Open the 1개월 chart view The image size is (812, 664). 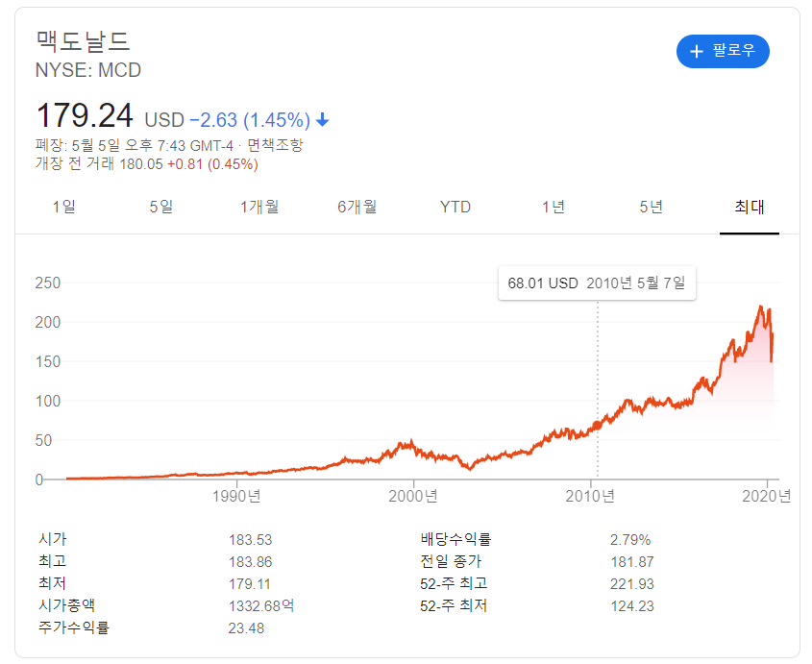[x=259, y=207]
